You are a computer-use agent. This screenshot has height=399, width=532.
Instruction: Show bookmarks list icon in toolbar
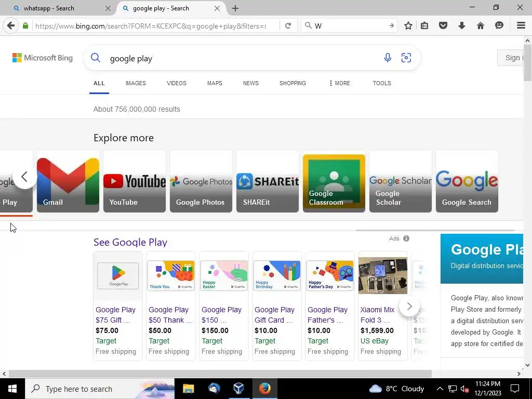coord(424,25)
